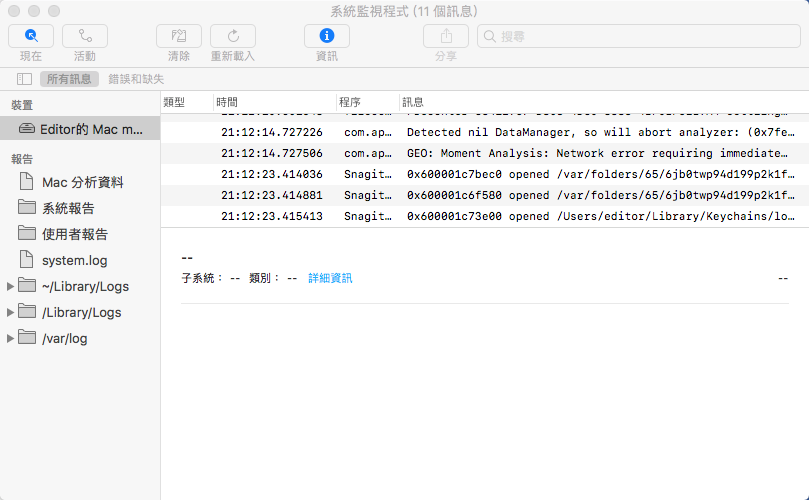Select the 錯誤和缺失 filter
This screenshot has height=500, width=809.
pyautogui.click(x=136, y=78)
